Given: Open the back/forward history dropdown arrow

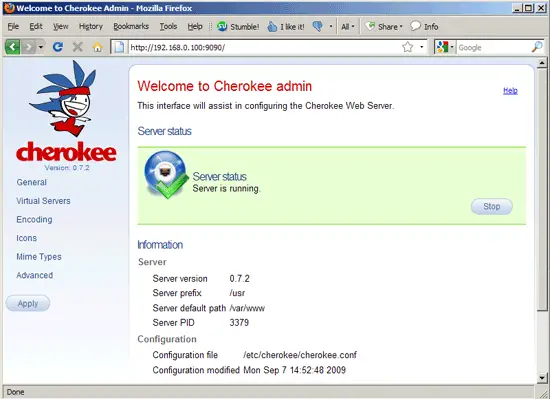Looking at the screenshot, I should 41,47.
